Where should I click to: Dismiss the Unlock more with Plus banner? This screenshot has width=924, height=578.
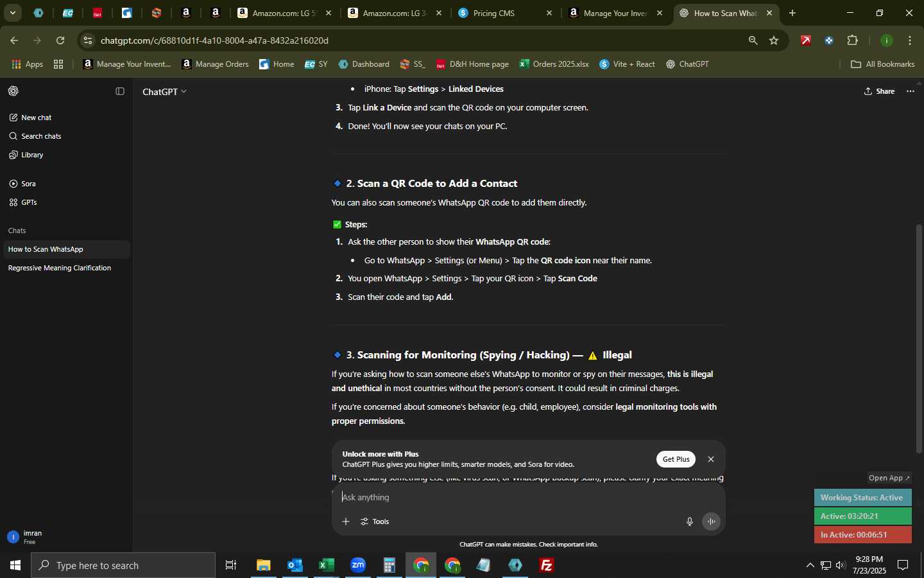click(711, 459)
